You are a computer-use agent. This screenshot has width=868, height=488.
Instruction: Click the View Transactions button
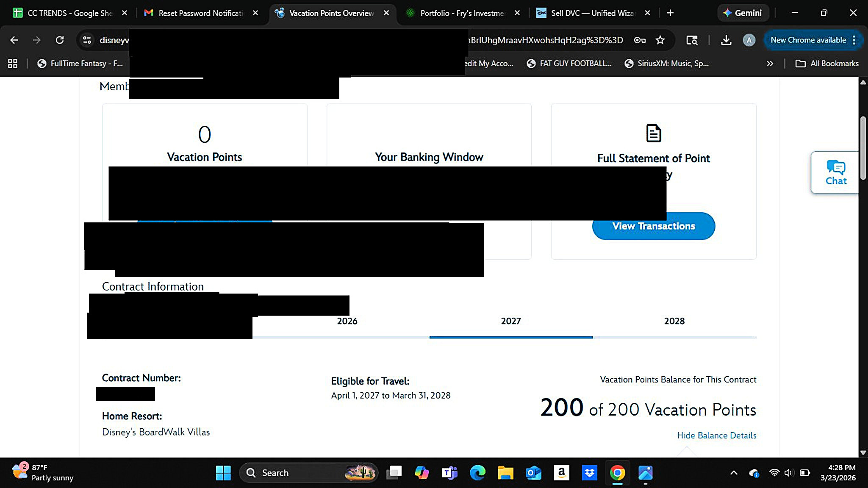(x=653, y=226)
